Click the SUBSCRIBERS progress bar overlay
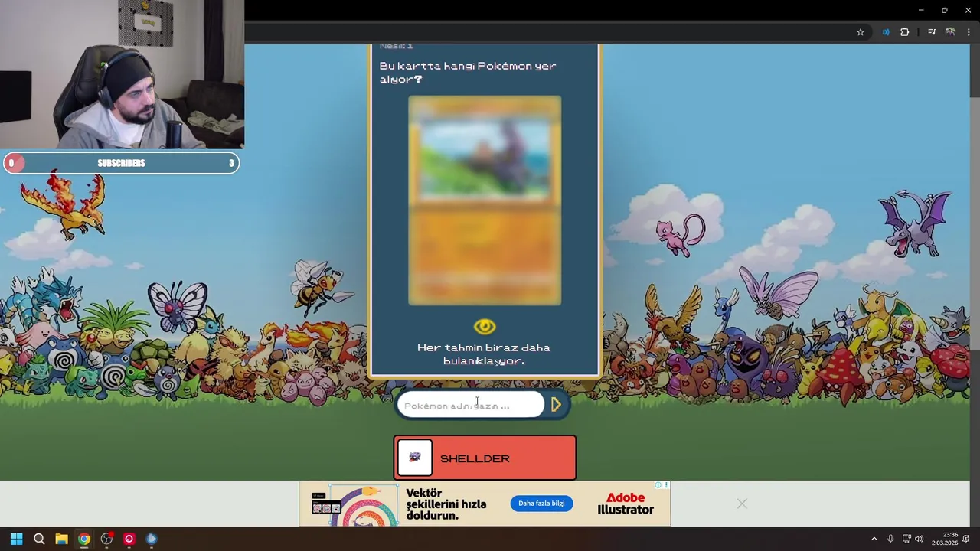Image resolution: width=980 pixels, height=551 pixels. point(121,163)
